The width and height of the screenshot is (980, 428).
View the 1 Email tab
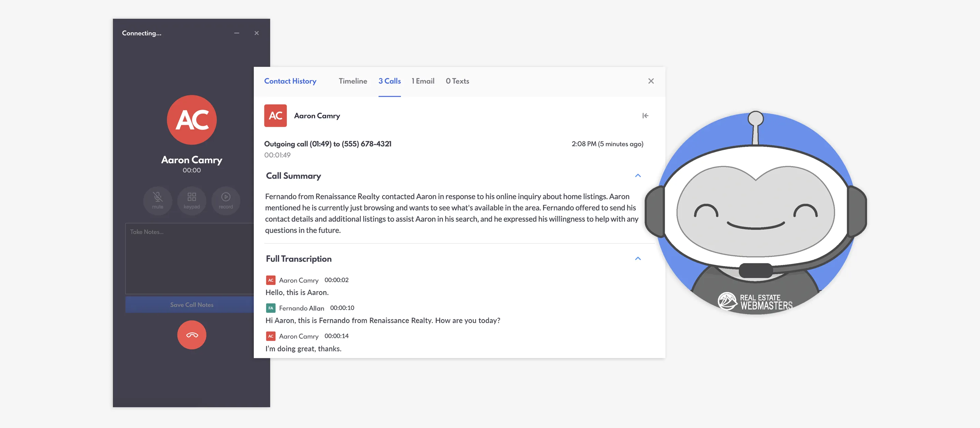(x=423, y=81)
